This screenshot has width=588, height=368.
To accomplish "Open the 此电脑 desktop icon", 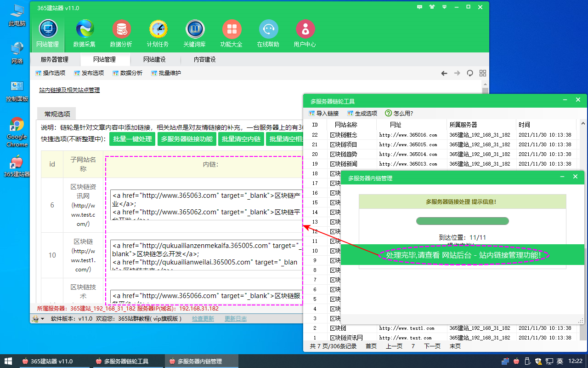I will click(17, 15).
